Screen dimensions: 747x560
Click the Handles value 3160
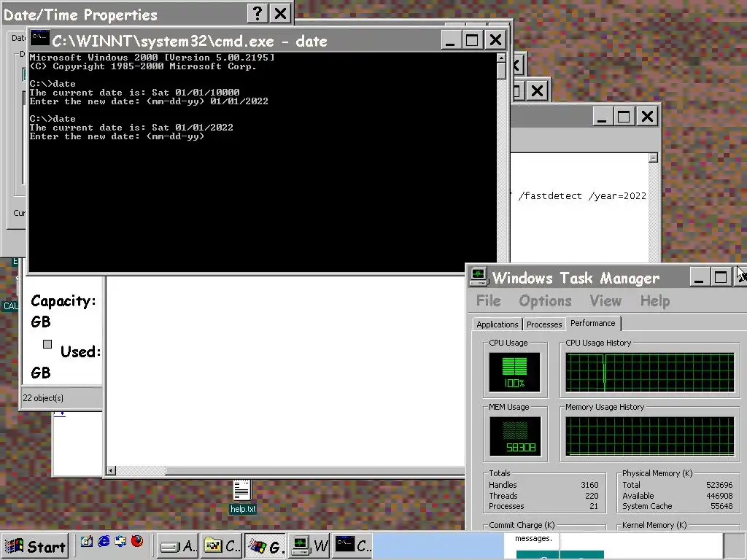point(589,485)
